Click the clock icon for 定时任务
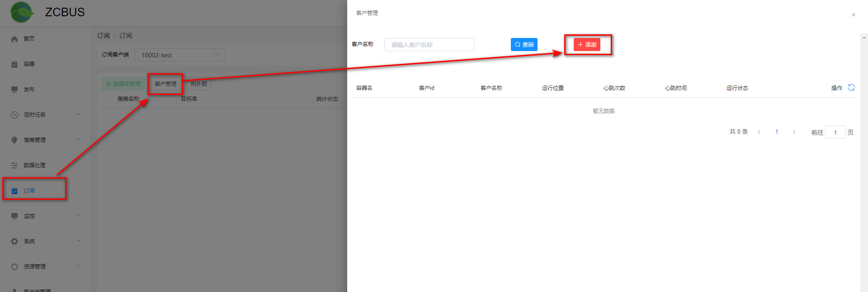This screenshot has height=292, width=868. (14, 115)
